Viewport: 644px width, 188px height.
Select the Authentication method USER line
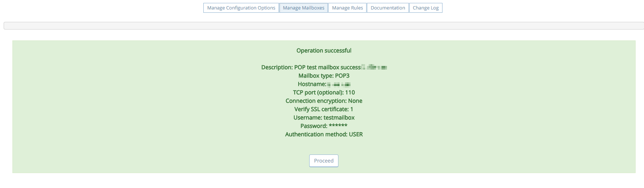coord(324,134)
